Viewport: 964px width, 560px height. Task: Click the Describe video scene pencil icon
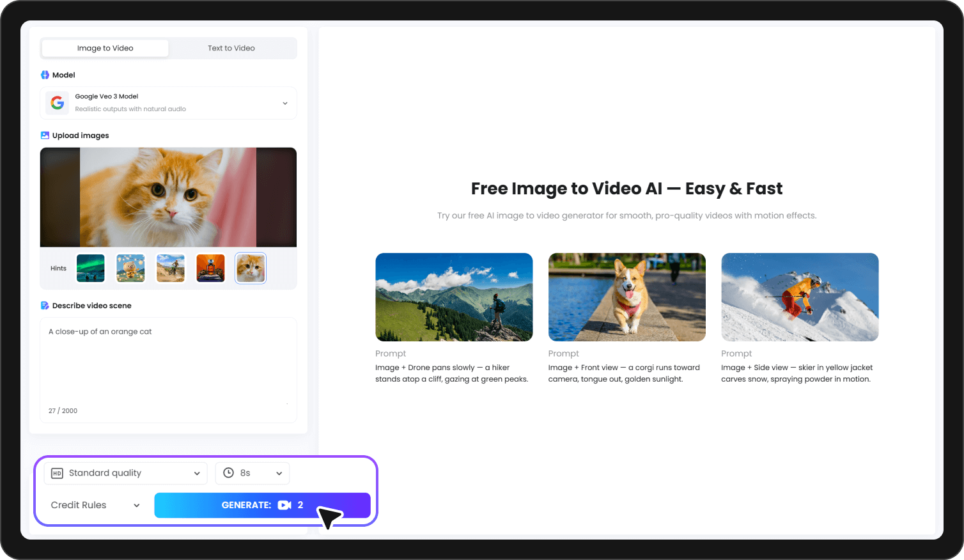tap(45, 306)
